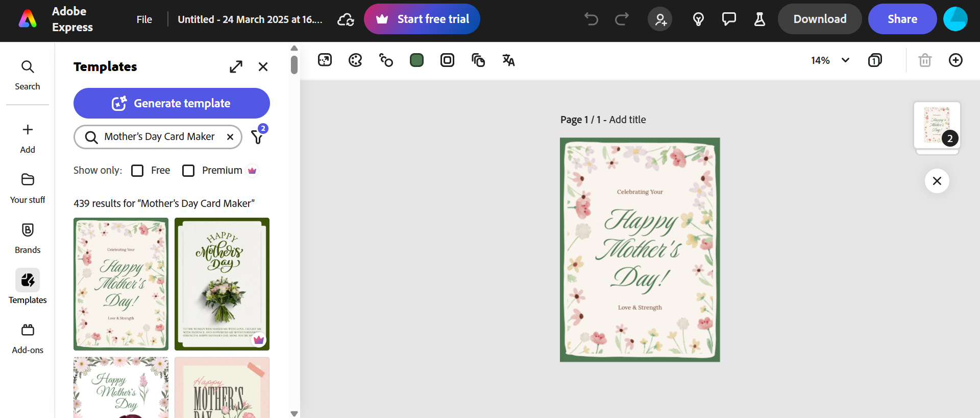Click the scrollbar down arrow
This screenshot has width=980, height=418.
coord(294,414)
